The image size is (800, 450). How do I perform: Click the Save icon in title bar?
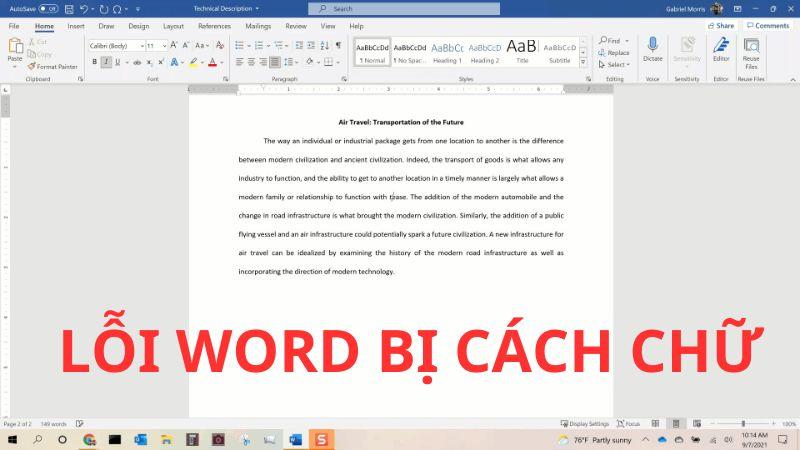69,9
